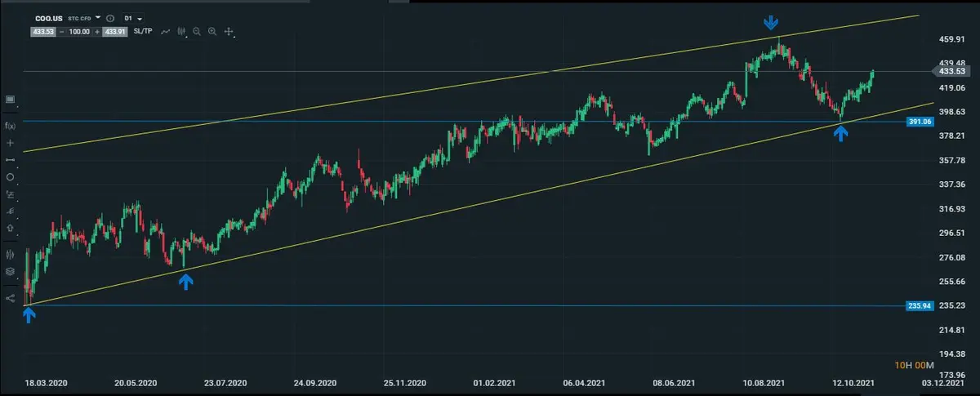Select the 391.06 horizontal line price label

[x=919, y=122]
